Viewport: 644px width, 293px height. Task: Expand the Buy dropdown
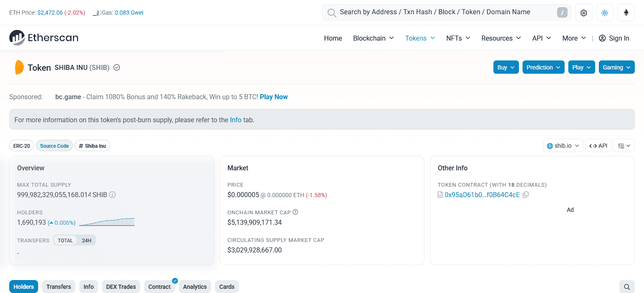[506, 67]
